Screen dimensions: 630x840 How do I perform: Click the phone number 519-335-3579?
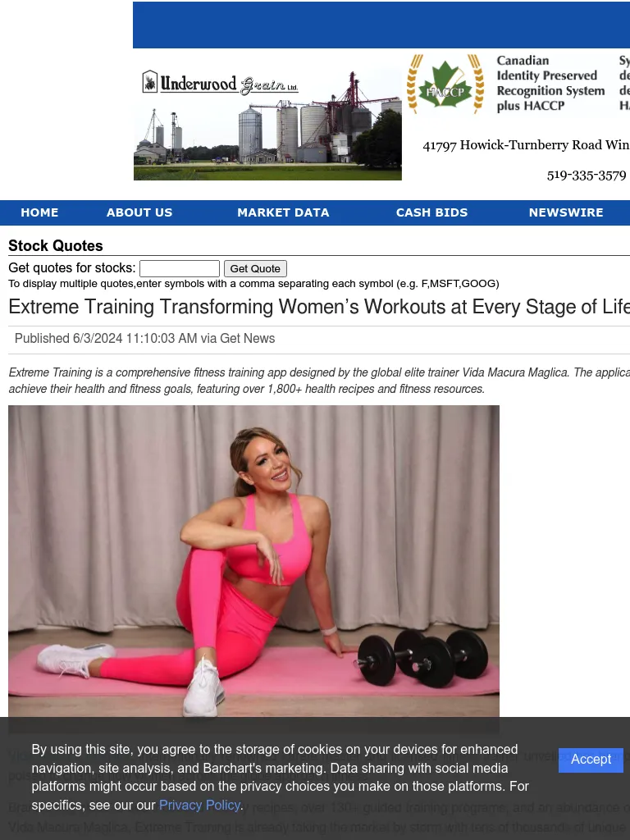[x=587, y=176]
